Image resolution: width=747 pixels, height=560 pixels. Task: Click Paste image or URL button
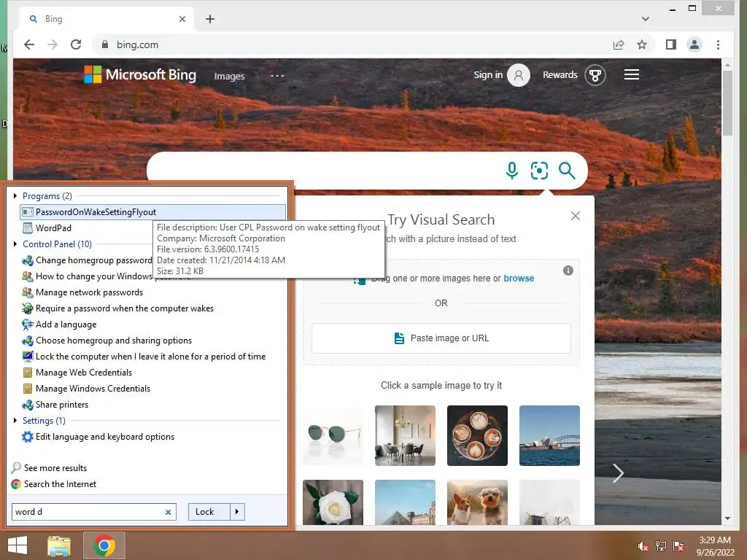(441, 338)
